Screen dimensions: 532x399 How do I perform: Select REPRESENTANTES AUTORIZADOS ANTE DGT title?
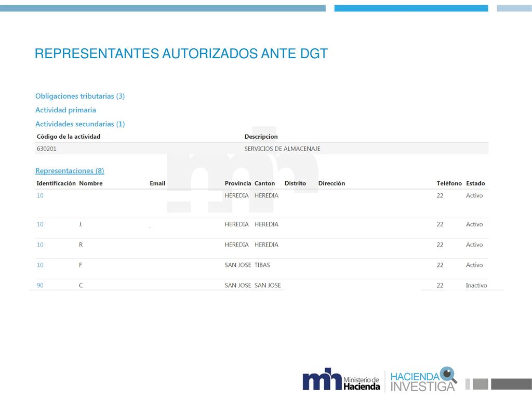(181, 54)
